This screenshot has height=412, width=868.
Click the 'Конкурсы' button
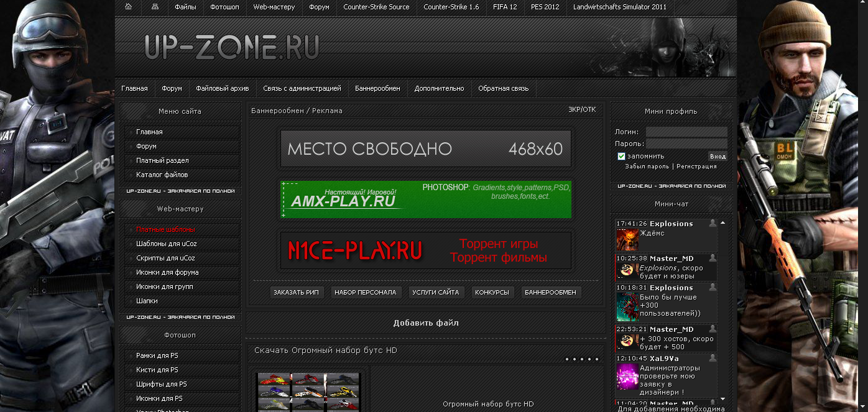point(492,292)
